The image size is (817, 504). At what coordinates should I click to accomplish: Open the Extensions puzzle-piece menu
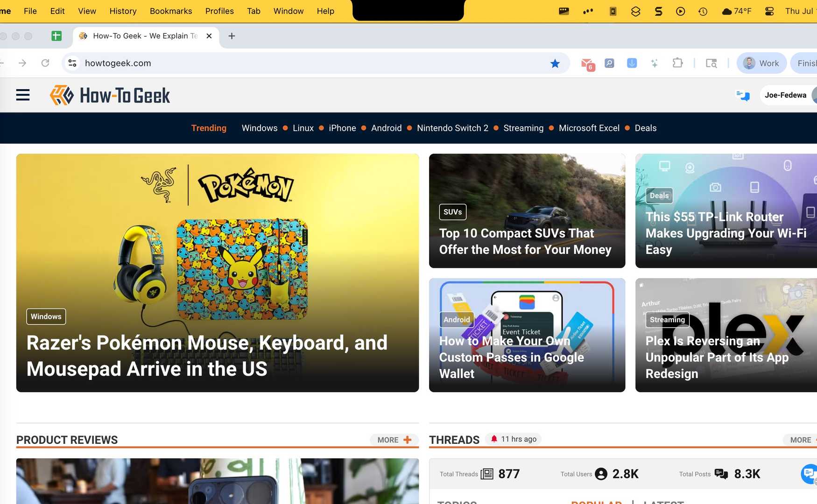(x=677, y=63)
